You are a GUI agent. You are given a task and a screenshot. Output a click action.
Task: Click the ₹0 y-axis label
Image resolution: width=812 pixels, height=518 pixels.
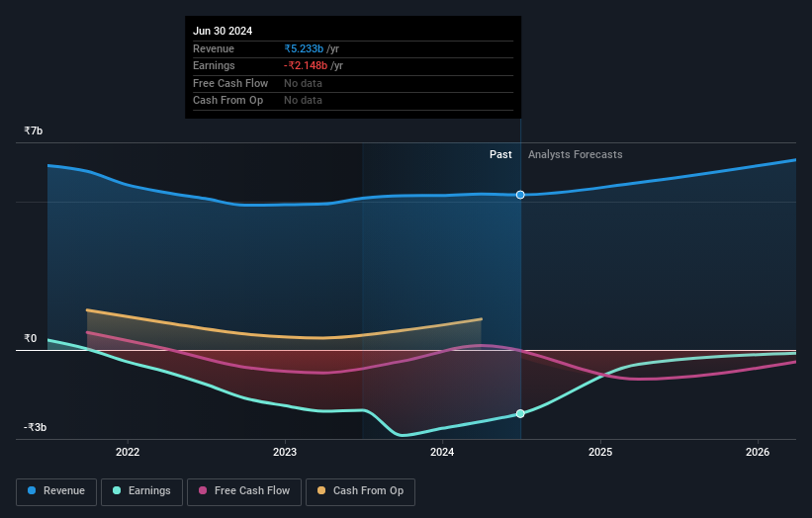30,338
